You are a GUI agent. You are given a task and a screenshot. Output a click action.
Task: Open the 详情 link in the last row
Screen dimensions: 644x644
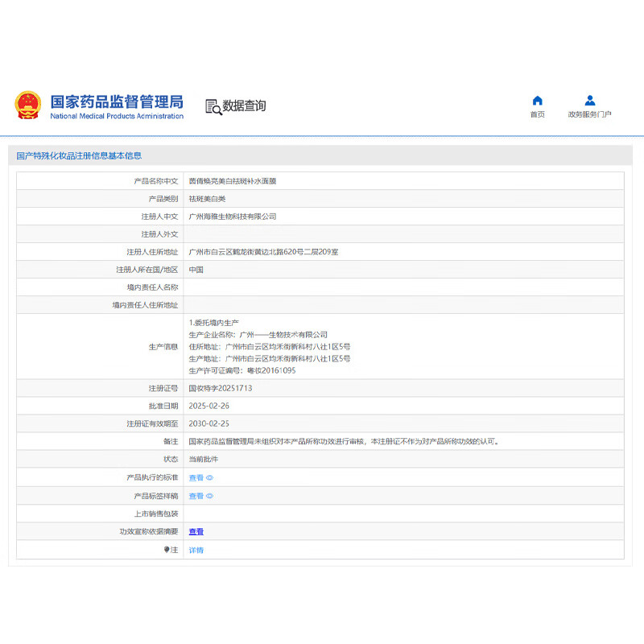[196, 550]
